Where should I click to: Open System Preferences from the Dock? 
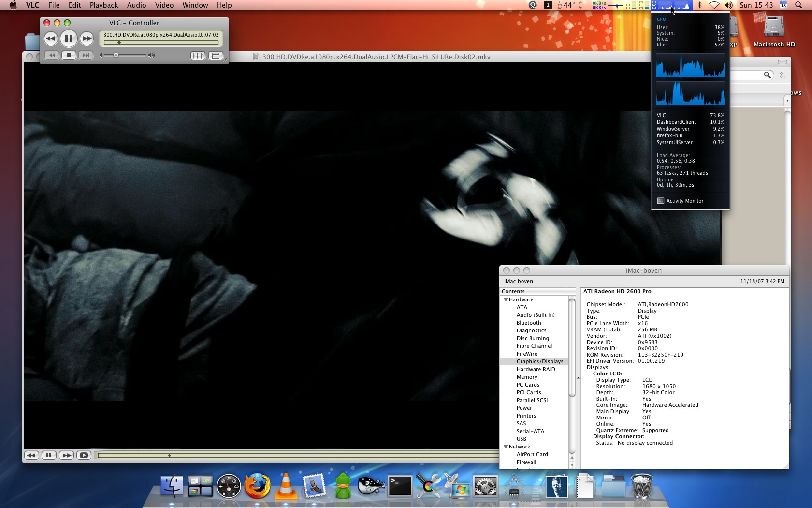point(485,486)
